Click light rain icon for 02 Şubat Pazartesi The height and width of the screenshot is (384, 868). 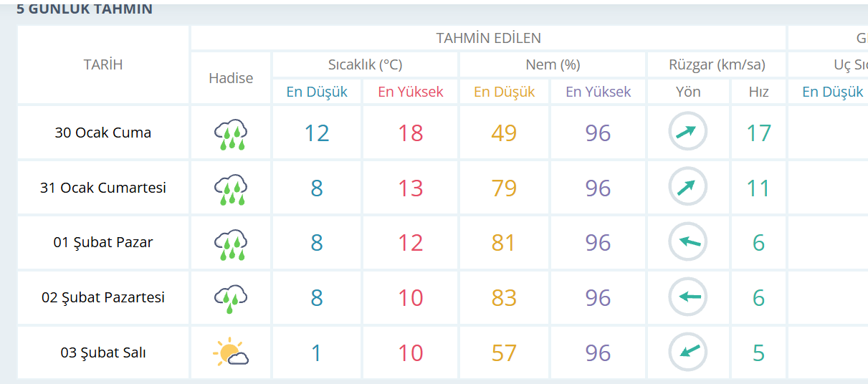[x=231, y=298]
